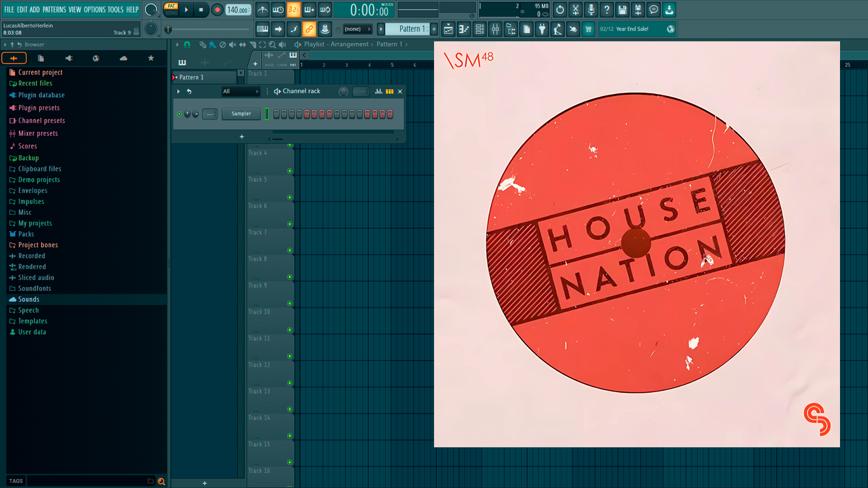Toggle fifth step of Sampler sequencer
The width and height of the screenshot is (868, 488).
(306, 114)
